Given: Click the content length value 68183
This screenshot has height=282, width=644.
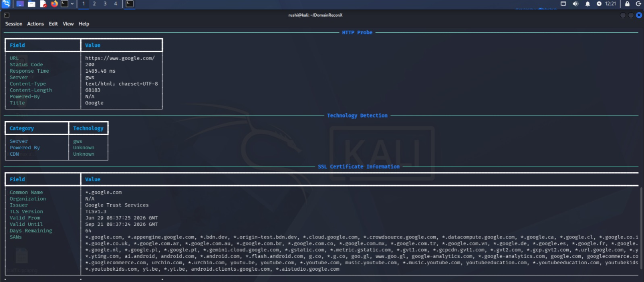Looking at the screenshot, I should [x=93, y=90].
